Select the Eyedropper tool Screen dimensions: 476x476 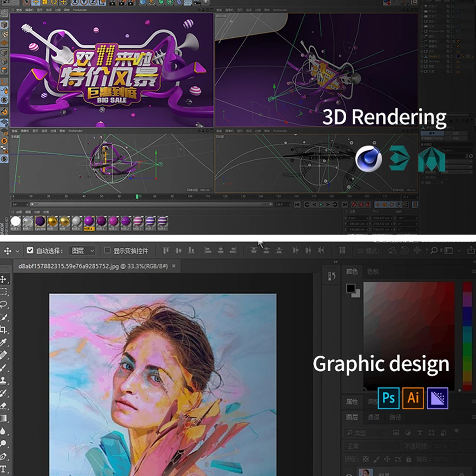[x=4, y=342]
